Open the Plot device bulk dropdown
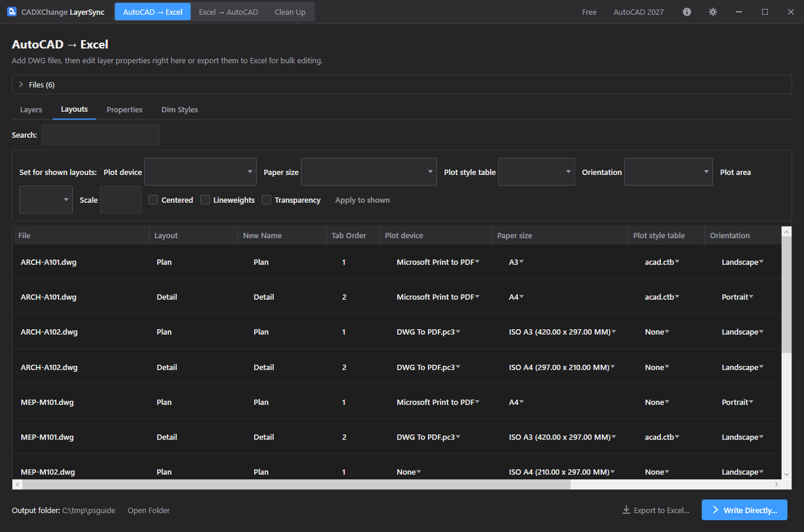804x532 pixels. point(200,172)
